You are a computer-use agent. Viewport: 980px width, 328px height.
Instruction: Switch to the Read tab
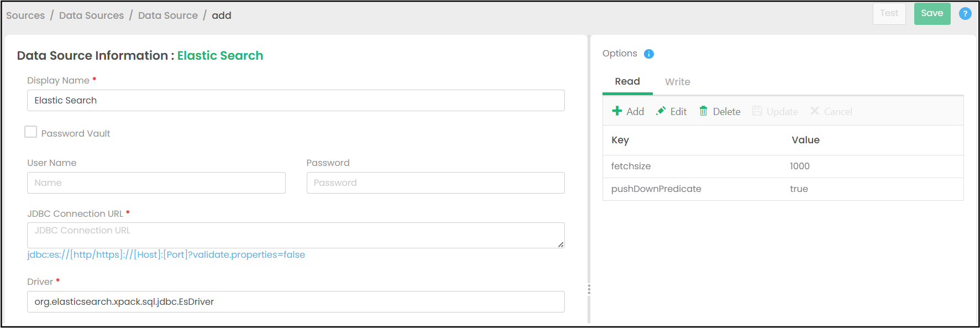pos(627,81)
